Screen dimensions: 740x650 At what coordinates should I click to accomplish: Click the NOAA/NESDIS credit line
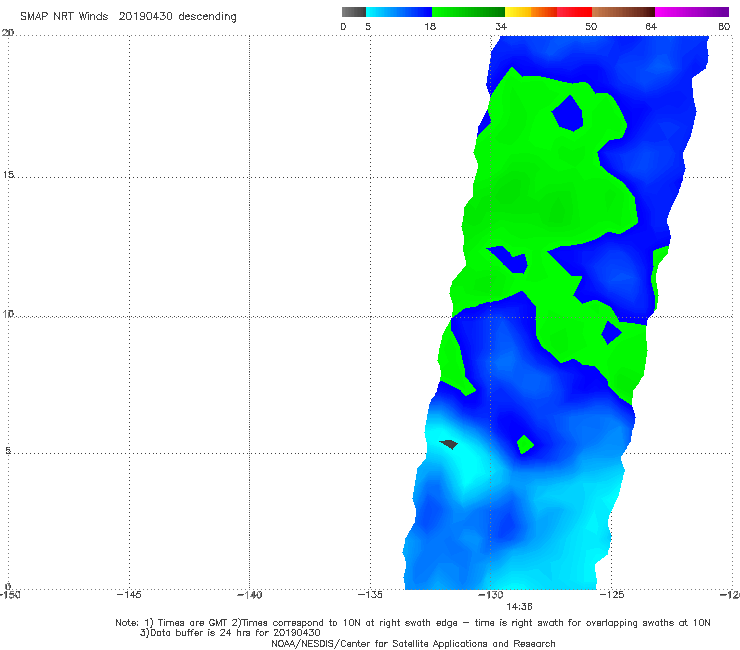point(413,643)
